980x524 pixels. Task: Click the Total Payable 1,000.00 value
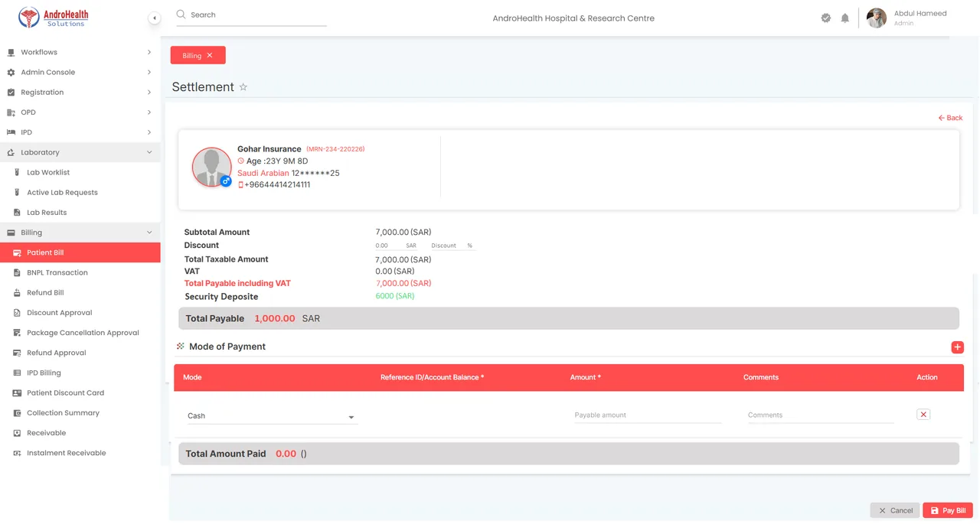[x=275, y=319]
